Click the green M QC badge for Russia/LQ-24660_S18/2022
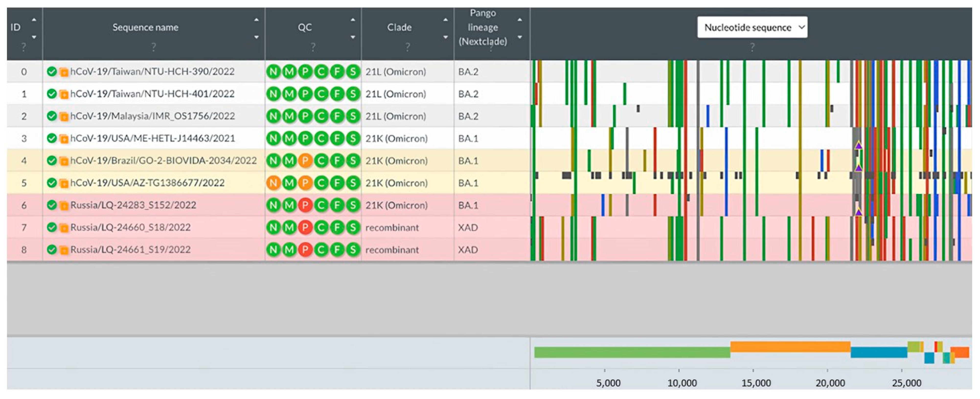The image size is (980, 399). coord(289,227)
